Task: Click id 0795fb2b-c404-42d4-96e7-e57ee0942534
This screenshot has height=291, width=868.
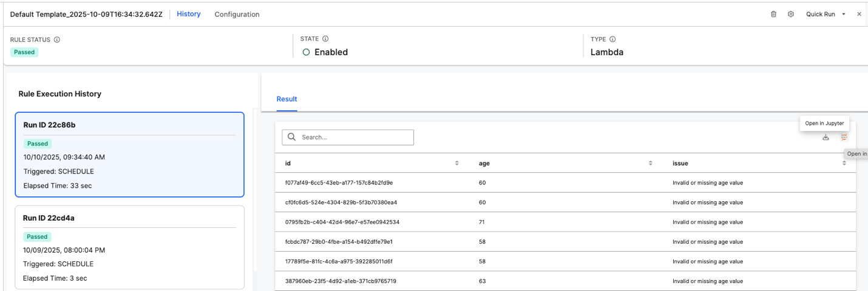Action: [x=342, y=222]
